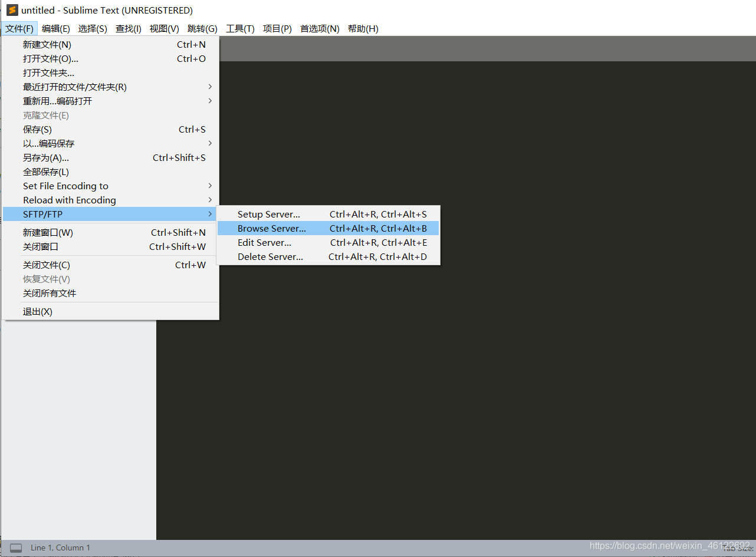The width and height of the screenshot is (756, 557).
Task: Choose 保存(S) menu entry
Action: click(x=110, y=129)
